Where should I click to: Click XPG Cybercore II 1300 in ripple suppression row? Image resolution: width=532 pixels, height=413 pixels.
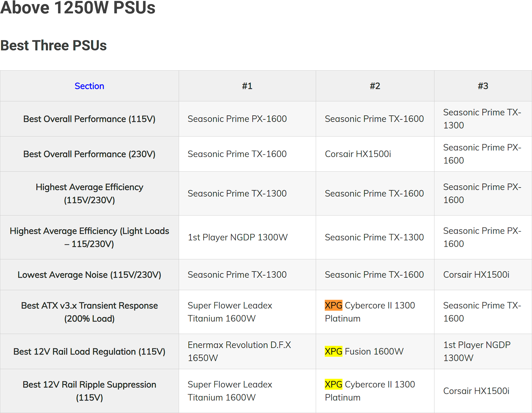coord(370,391)
